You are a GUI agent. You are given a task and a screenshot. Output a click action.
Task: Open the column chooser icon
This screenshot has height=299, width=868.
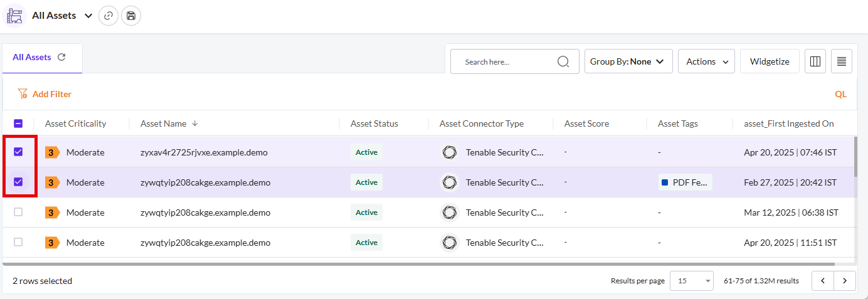coord(815,61)
